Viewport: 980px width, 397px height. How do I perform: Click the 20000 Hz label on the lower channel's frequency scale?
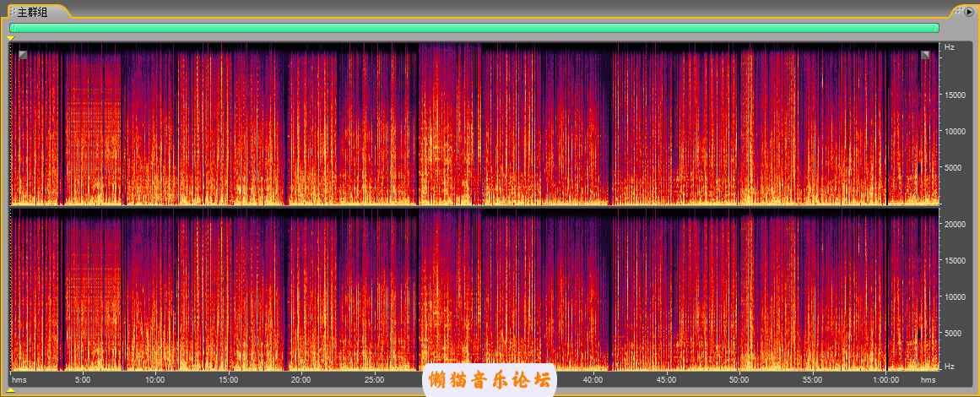pos(954,224)
